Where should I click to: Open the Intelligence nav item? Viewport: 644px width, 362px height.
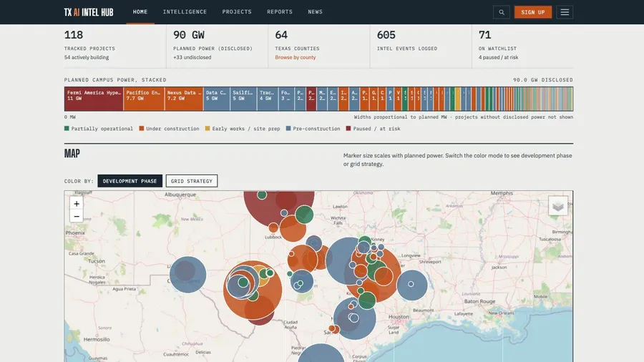[x=185, y=12]
